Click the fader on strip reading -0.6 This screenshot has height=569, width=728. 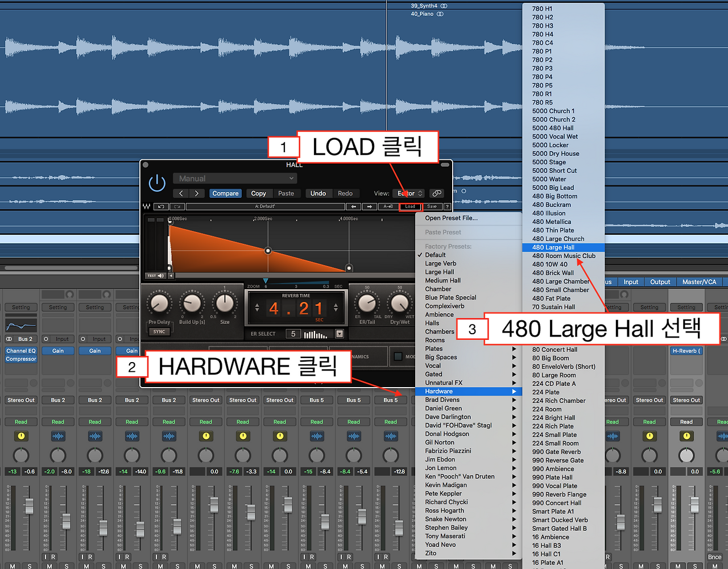coord(28,506)
